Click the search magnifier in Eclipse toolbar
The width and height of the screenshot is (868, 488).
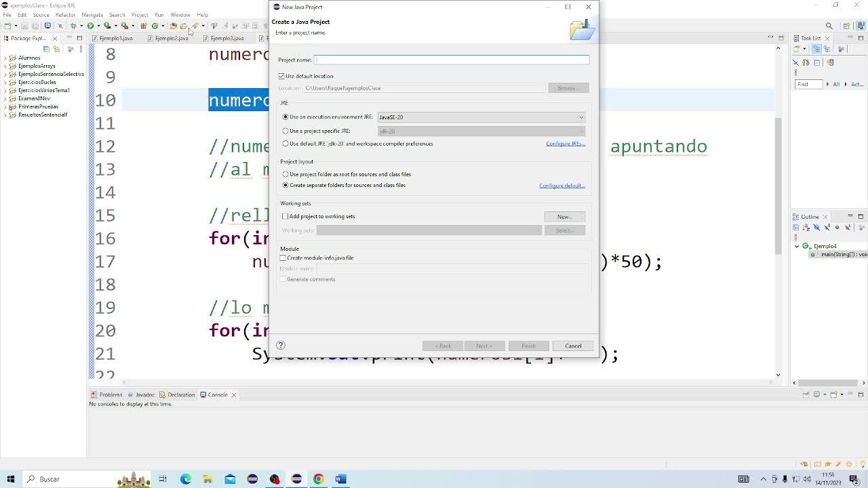tap(829, 26)
